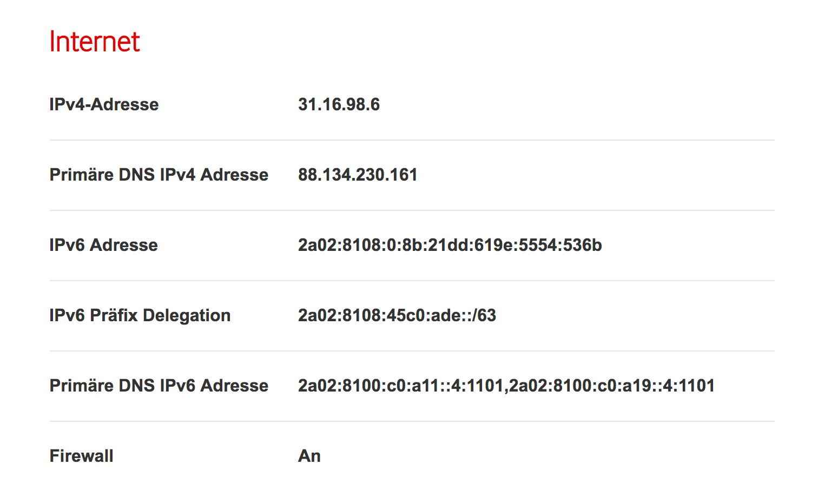Click the second IPv6 DNS address containing a19
The width and height of the screenshot is (831, 504).
click(612, 386)
